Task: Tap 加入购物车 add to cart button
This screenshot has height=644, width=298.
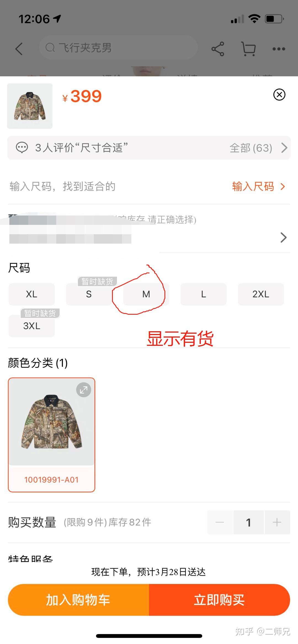Action: tap(78, 600)
